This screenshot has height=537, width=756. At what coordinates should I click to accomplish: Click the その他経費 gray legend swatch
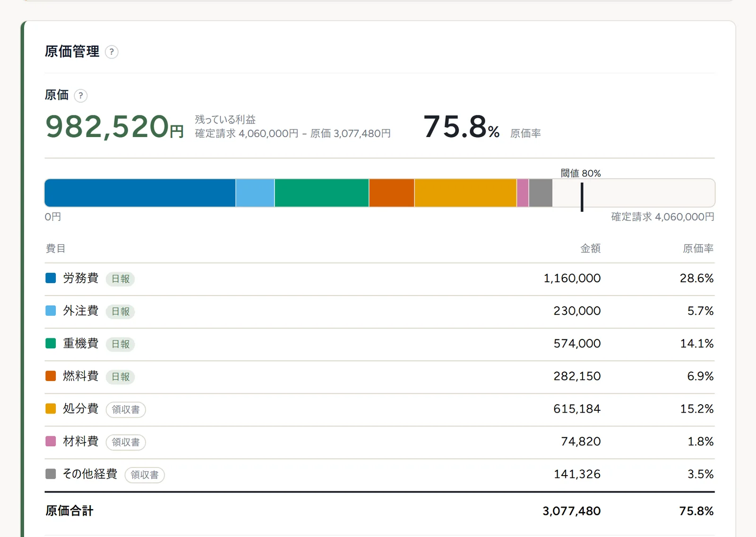(51, 474)
